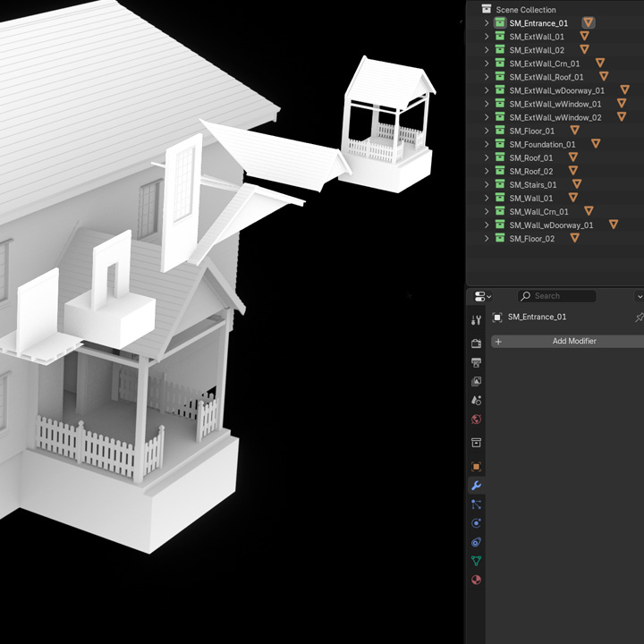Open the Physics properties tab
644x644 pixels.
(x=476, y=523)
